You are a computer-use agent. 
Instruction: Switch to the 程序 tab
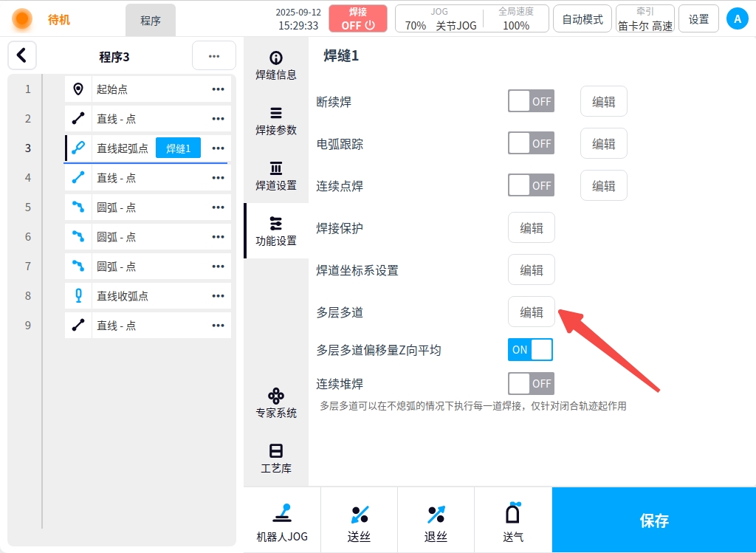click(151, 21)
